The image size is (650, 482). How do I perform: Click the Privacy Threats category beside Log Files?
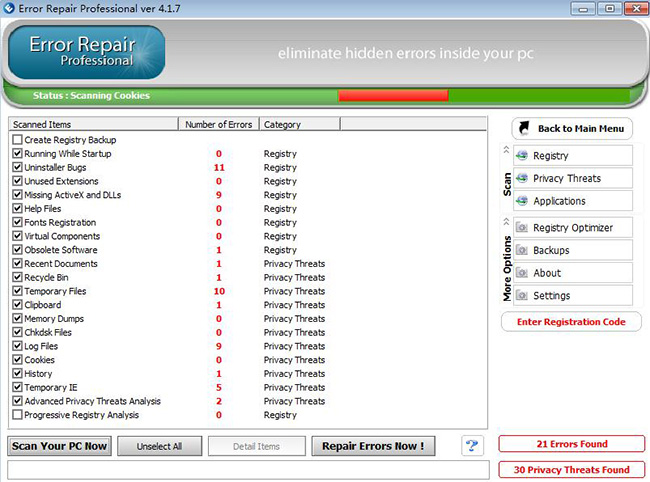pyautogui.click(x=294, y=346)
